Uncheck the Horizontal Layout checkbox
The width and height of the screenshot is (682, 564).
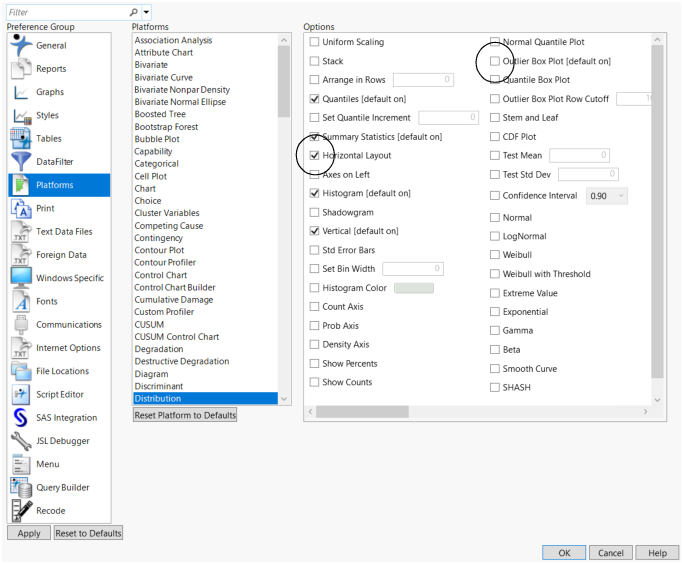coord(314,155)
